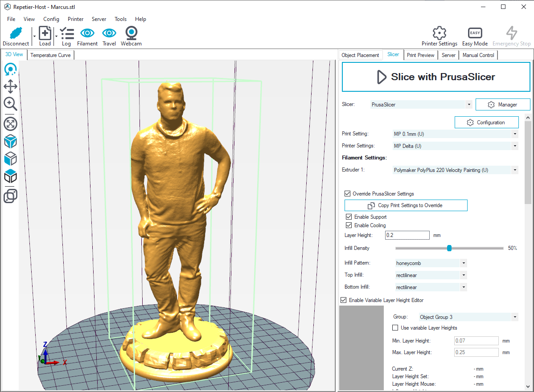Select the Rotate View tool
This screenshot has height=392, width=534.
pos(10,69)
